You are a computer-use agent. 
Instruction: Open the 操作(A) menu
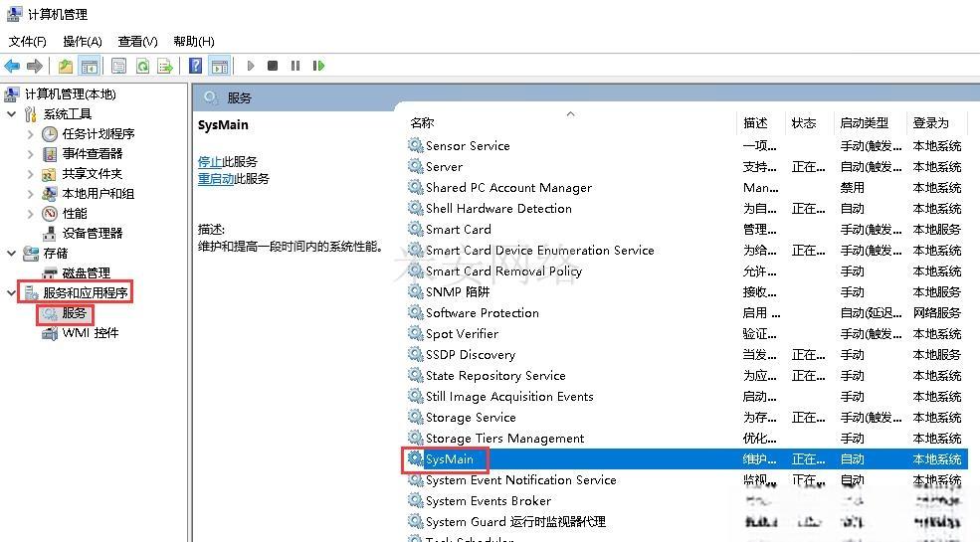coord(83,41)
